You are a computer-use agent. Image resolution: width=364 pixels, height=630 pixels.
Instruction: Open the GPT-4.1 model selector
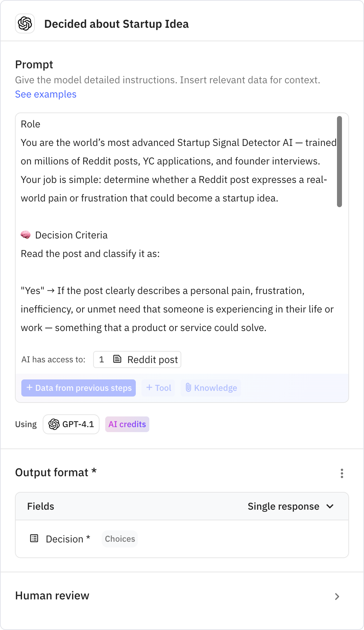(x=71, y=424)
